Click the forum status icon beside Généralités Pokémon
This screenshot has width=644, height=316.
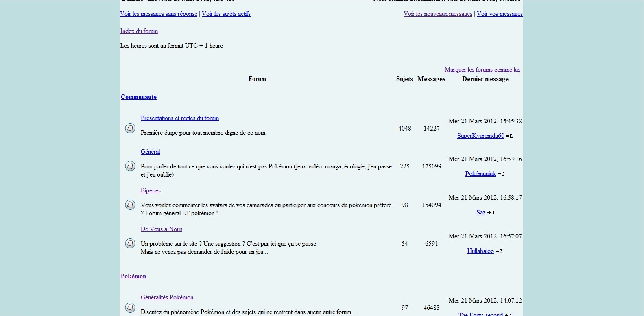pos(130,308)
